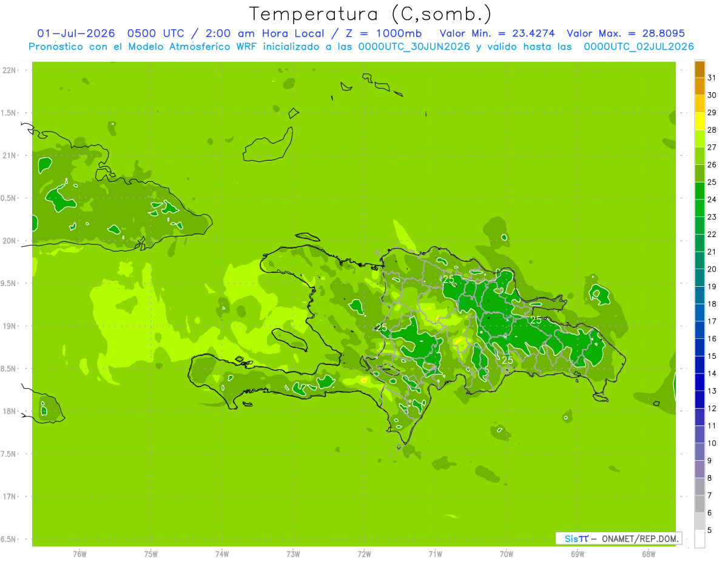The height and width of the screenshot is (562, 728).
Task: Click the 68W longitude label
Action: coord(649,554)
